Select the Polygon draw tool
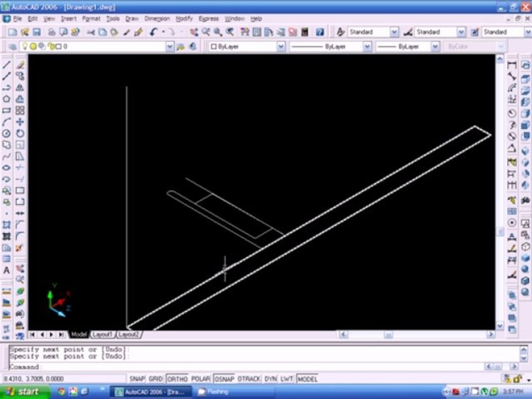 coord(7,99)
